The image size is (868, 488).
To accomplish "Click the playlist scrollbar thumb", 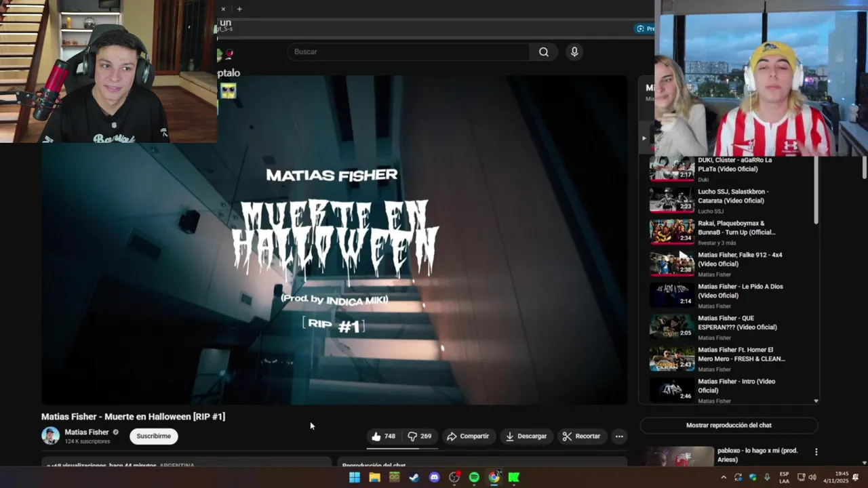I will point(816,191).
